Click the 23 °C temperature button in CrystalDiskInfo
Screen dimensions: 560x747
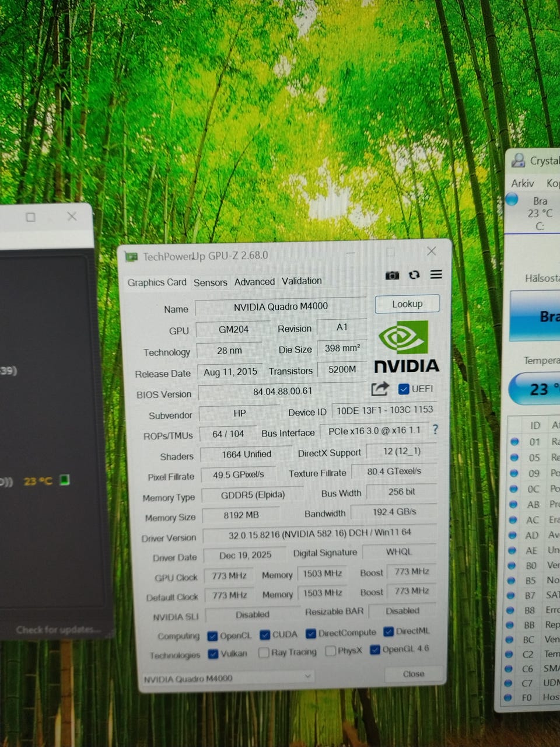(x=534, y=389)
